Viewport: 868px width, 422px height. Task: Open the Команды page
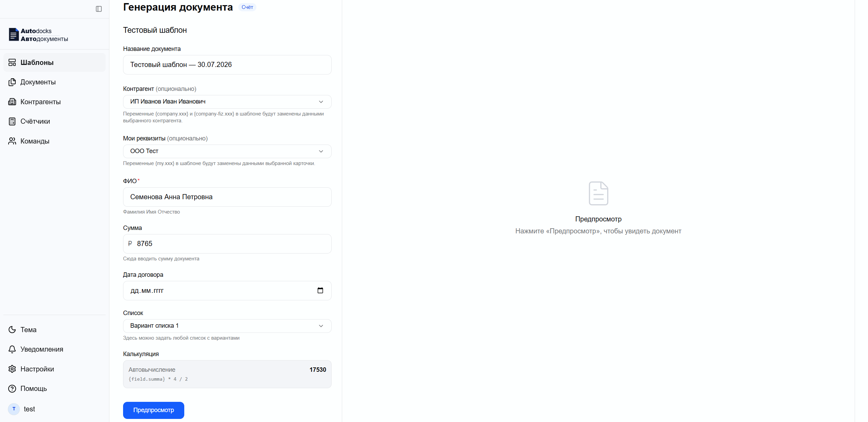click(x=54, y=141)
